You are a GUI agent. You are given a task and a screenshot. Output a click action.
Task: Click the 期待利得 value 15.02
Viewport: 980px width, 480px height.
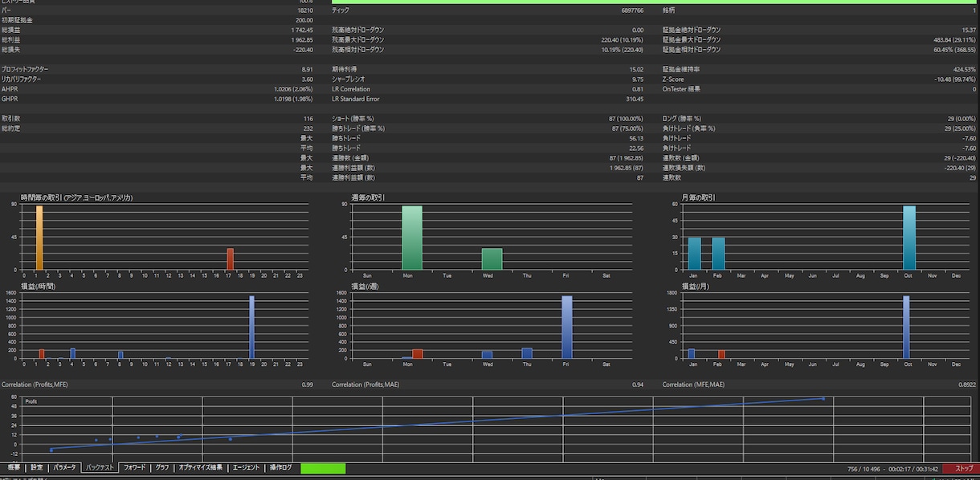point(636,70)
